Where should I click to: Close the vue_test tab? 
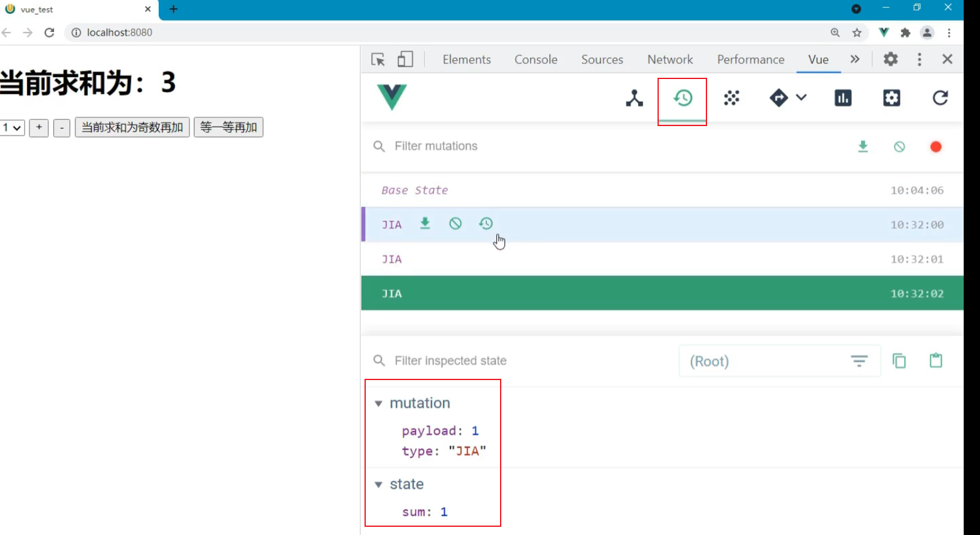click(147, 9)
